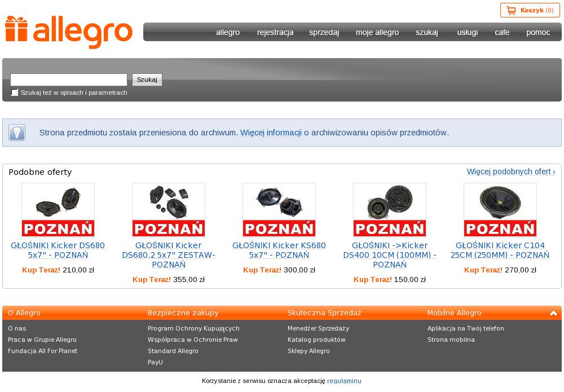Follow the Więcej informacji link
564x392 pixels.
[271, 133]
